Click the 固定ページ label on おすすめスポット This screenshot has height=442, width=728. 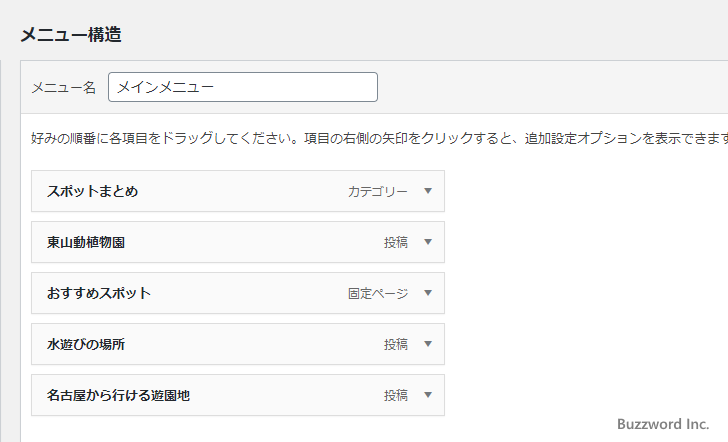[378, 293]
